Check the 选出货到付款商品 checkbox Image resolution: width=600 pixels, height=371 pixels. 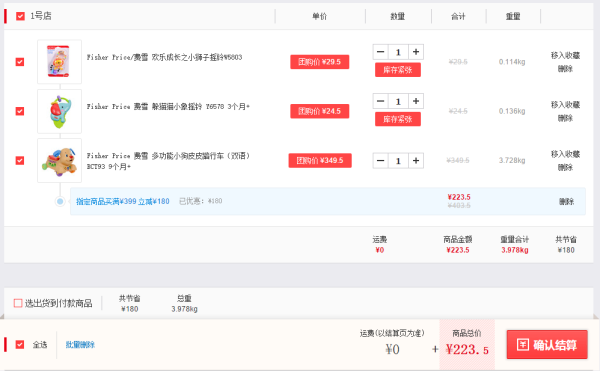coord(18,303)
